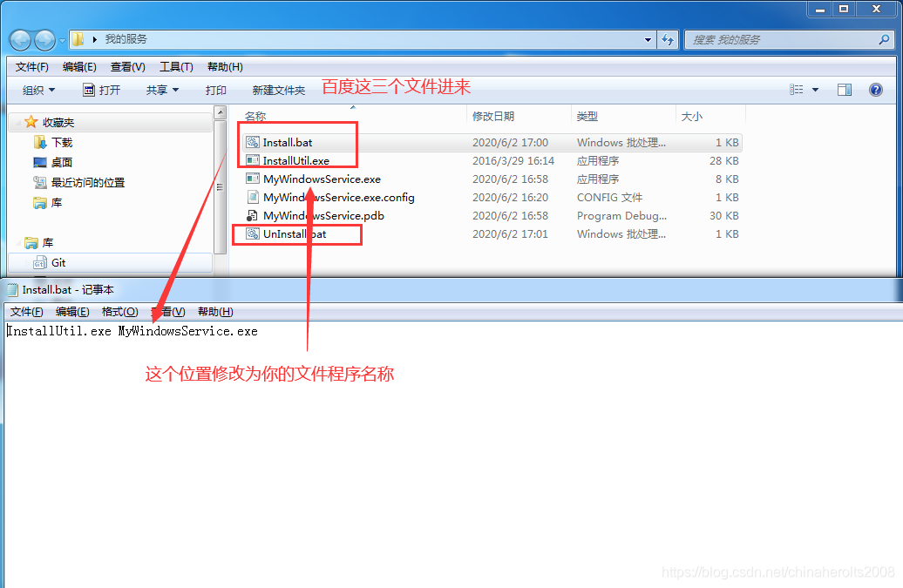This screenshot has width=903, height=588.
Task: Open the Git library in the sidebar
Action: 110,263
